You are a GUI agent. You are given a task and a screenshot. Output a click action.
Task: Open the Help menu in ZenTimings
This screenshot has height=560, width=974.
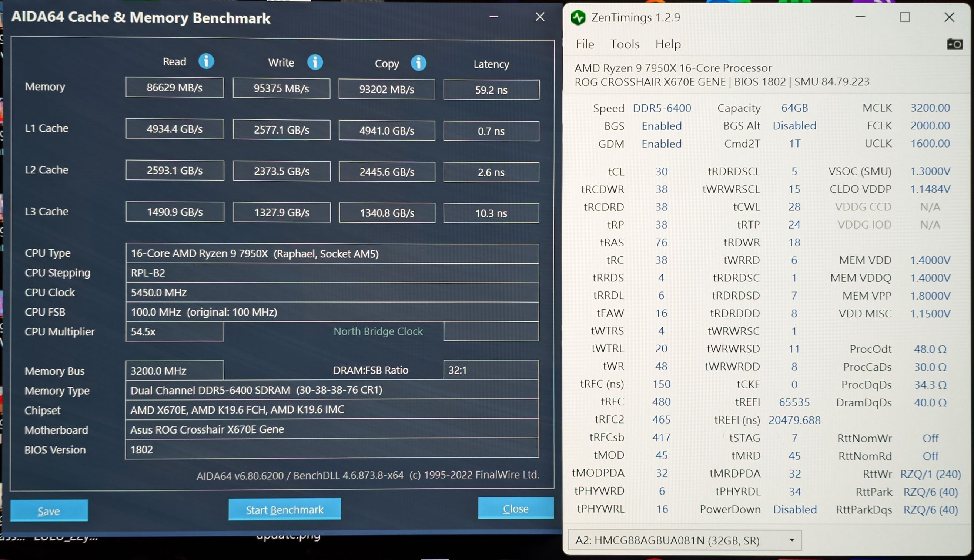(668, 44)
